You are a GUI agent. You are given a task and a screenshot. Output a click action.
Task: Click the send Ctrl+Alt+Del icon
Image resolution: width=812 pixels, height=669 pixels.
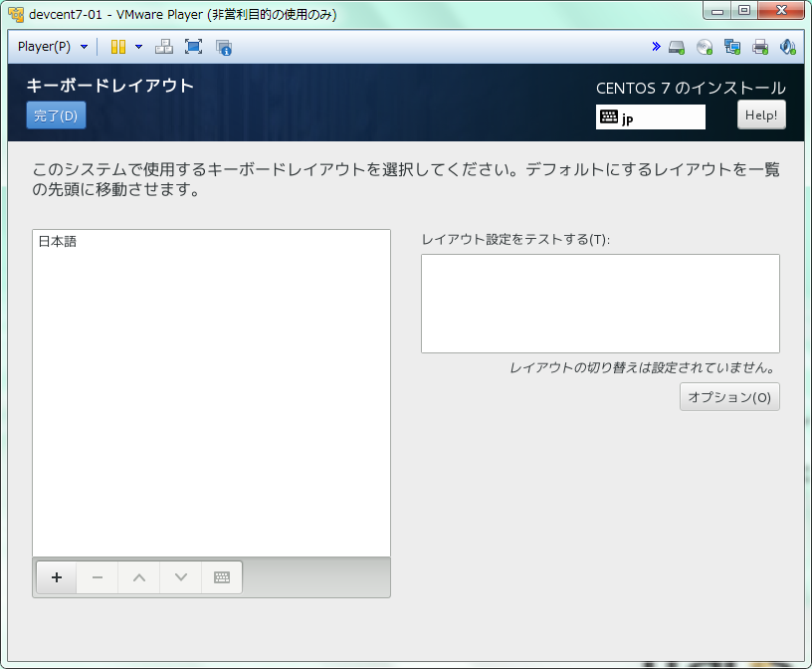coord(164,47)
